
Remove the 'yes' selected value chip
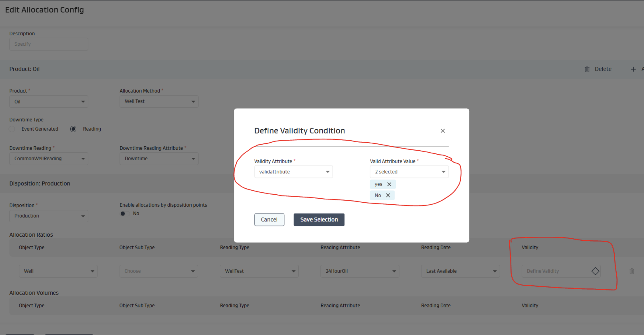coord(389,184)
